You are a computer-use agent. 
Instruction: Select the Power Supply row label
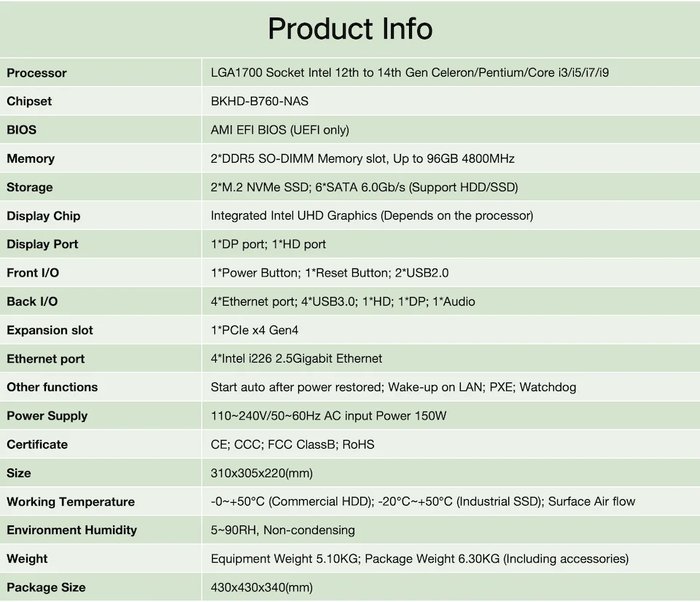pyautogui.click(x=47, y=416)
